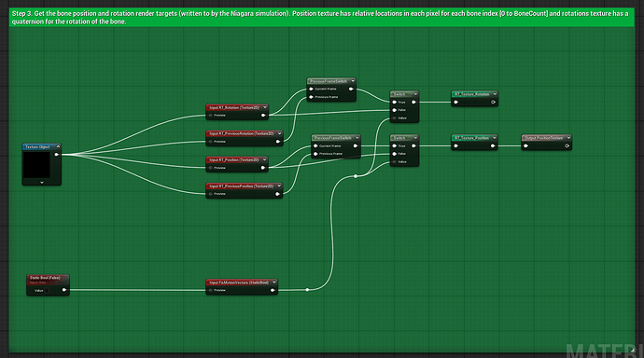Click the Input FixMotionVectors Preview input pin

(210, 290)
